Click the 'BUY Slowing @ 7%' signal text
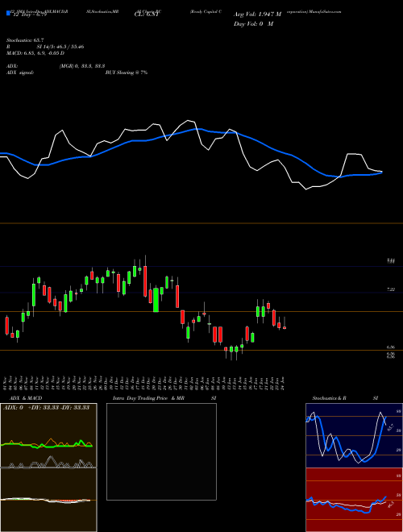 pos(127,73)
